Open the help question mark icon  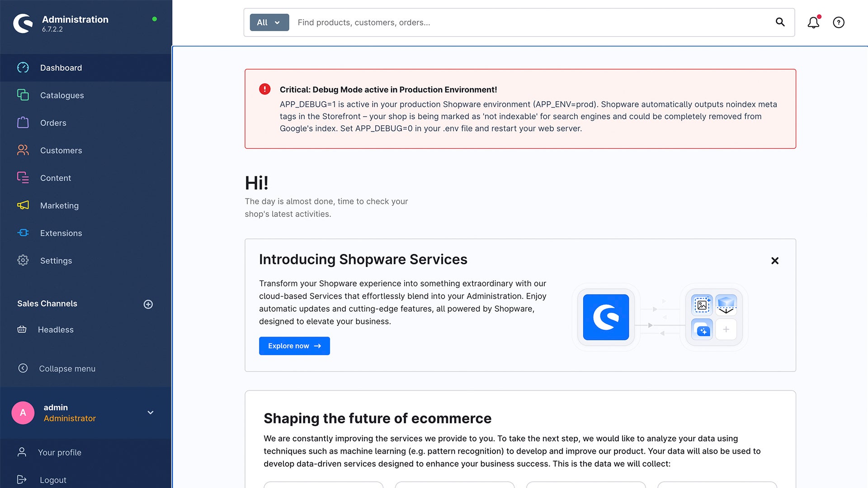839,23
